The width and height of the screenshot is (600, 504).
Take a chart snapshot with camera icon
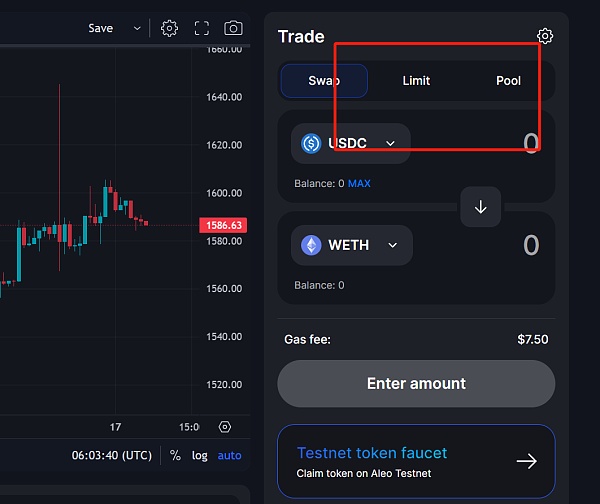tap(233, 28)
